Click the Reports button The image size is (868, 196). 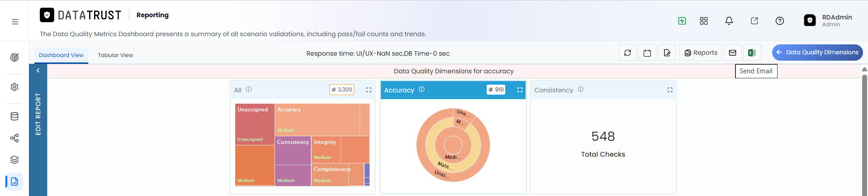click(x=701, y=53)
